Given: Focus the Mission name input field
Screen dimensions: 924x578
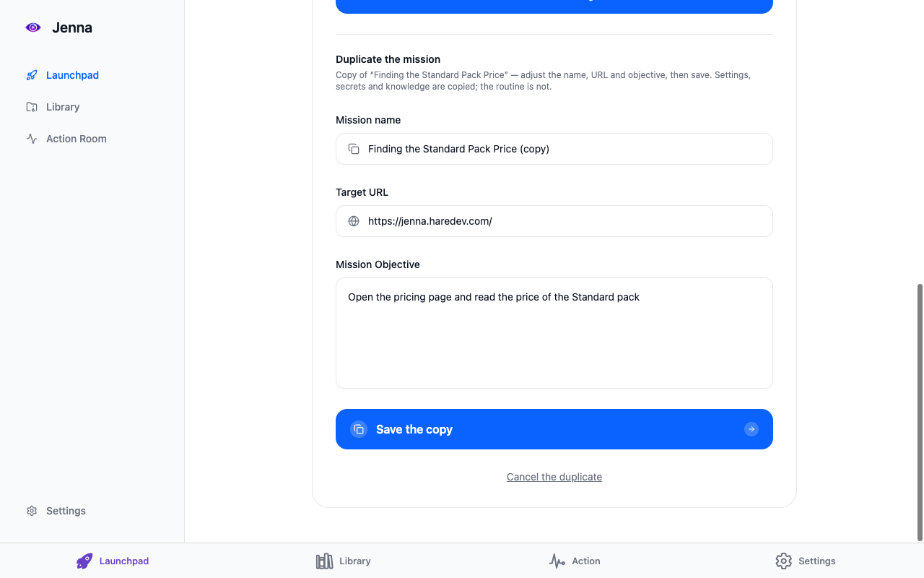Looking at the screenshot, I should tap(554, 149).
